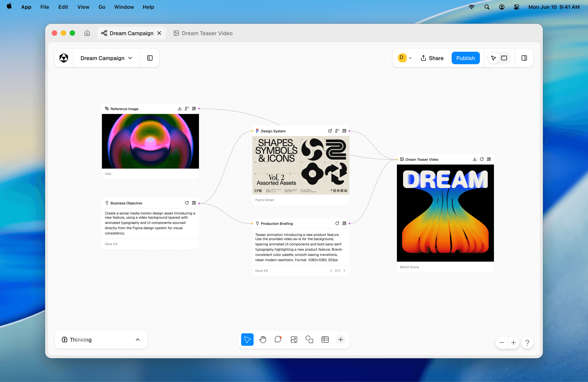The height and width of the screenshot is (382, 588).
Task: Regenerate the Dream Teaser Video node
Action: tap(482, 159)
